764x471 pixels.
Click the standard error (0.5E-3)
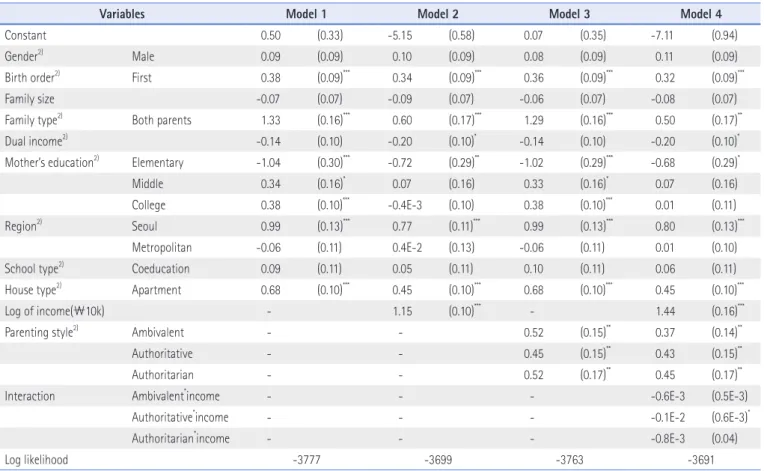[729, 396]
